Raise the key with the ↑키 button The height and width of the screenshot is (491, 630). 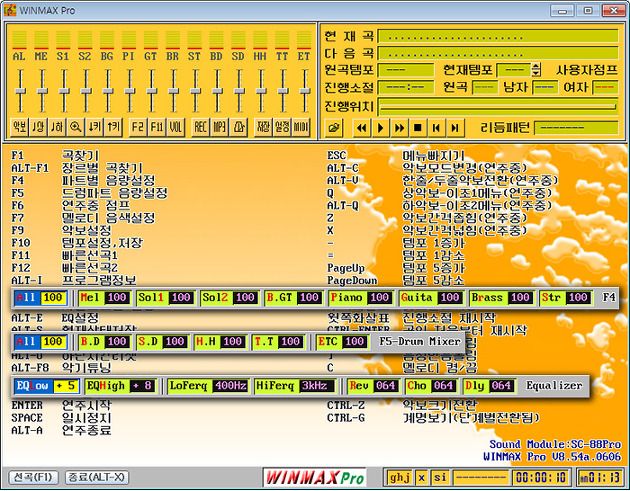pyautogui.click(x=113, y=127)
